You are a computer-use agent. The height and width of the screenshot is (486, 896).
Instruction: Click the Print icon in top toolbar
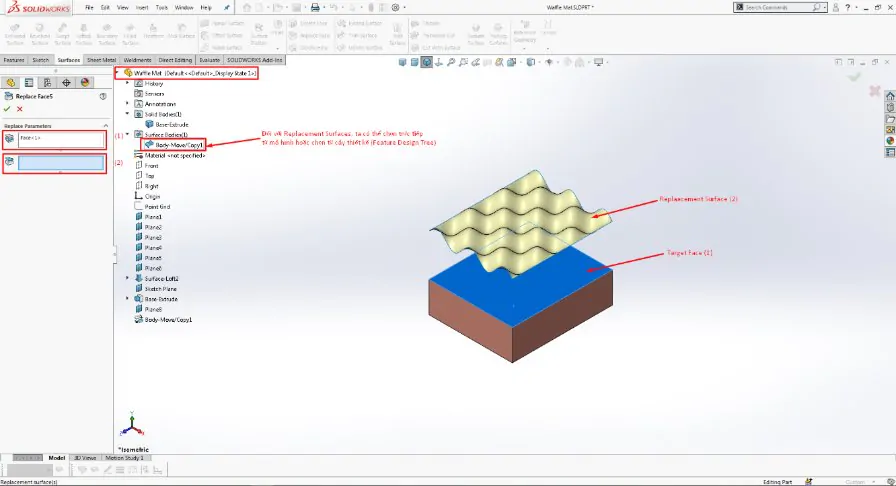314,7
